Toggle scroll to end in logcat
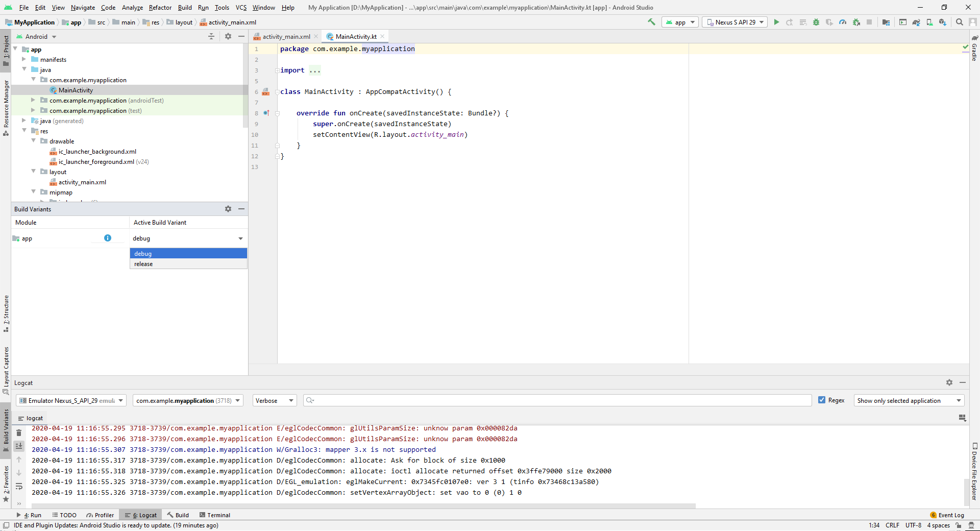The width and height of the screenshot is (980, 531). click(19, 446)
